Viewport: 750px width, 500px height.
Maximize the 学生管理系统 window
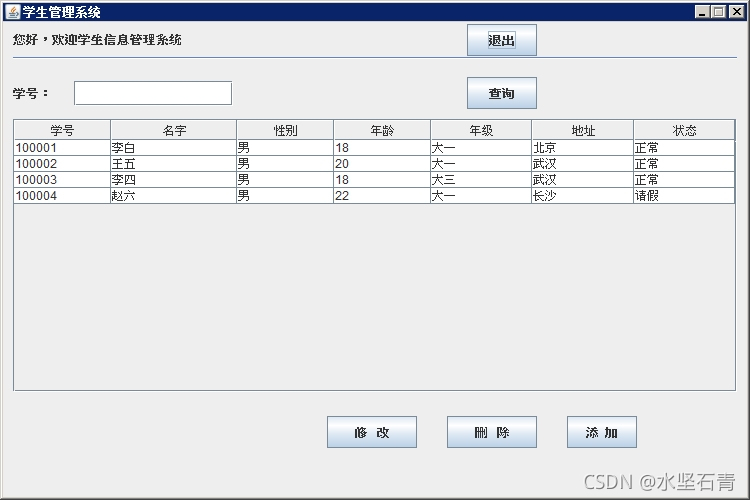click(718, 11)
